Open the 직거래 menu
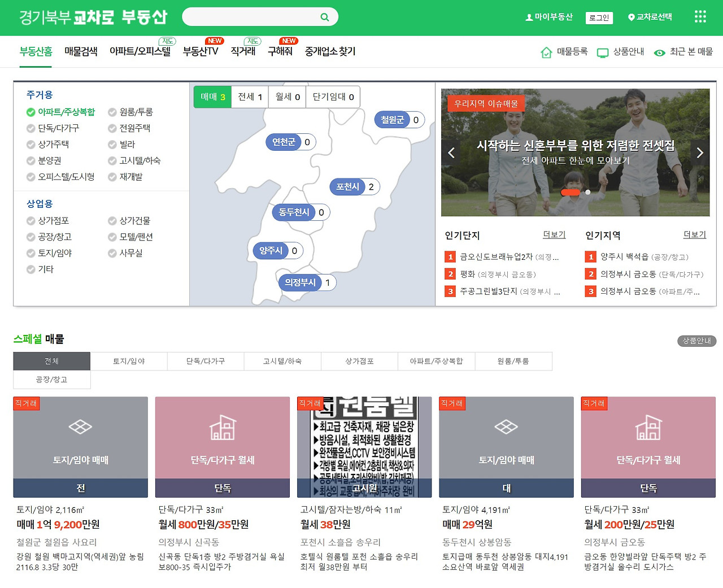The height and width of the screenshot is (588, 723). pos(243,51)
